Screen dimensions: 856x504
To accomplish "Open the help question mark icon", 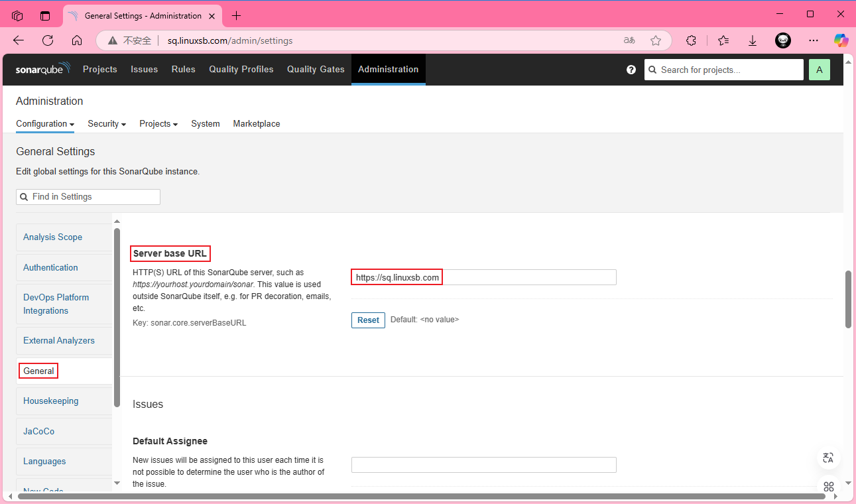I will (x=631, y=70).
